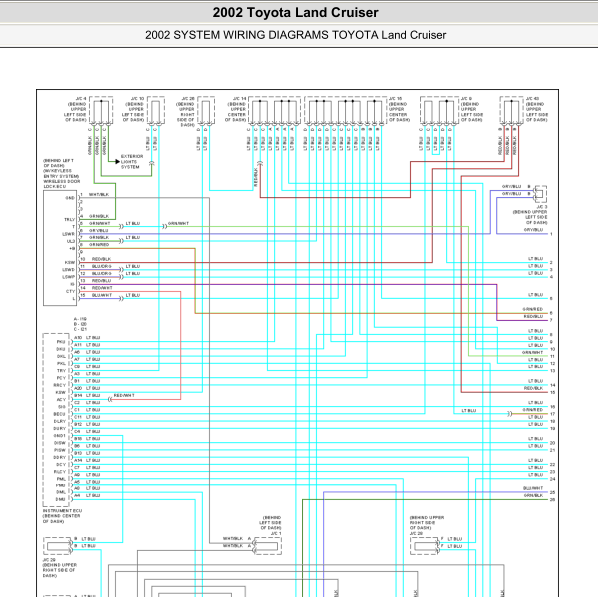The image size is (598, 597).
Task: Click the "A20" pin of the Instrument ECU
Action: [78, 388]
